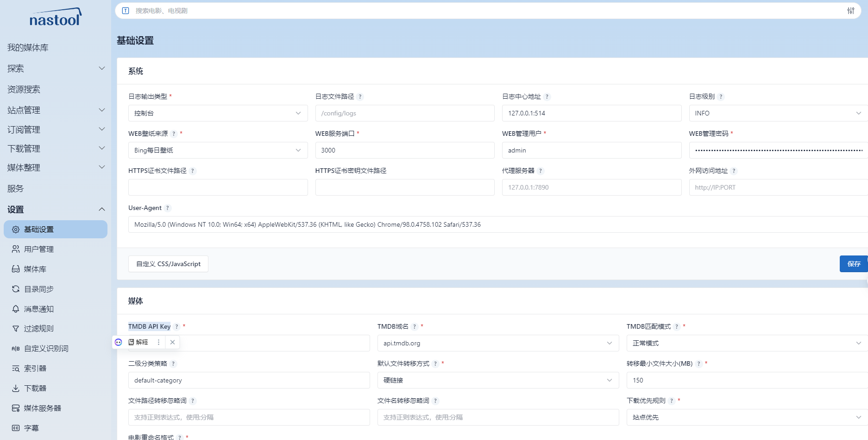Click the help icon beside WEB壁纸来源
This screenshot has height=440, width=868.
[x=174, y=134]
